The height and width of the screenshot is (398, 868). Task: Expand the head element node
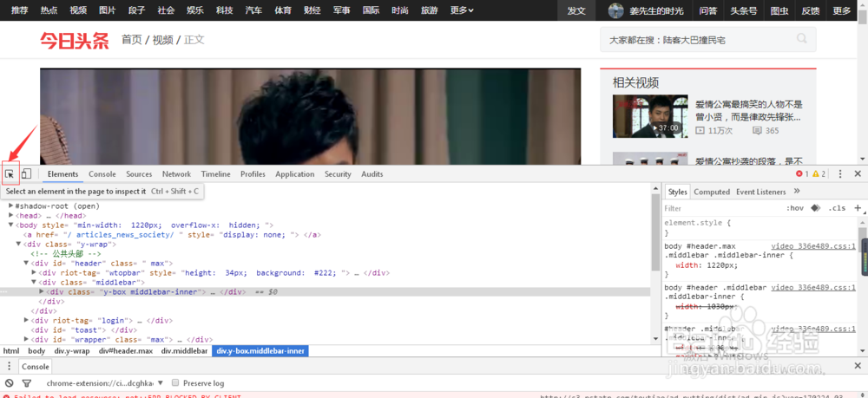pos(11,215)
